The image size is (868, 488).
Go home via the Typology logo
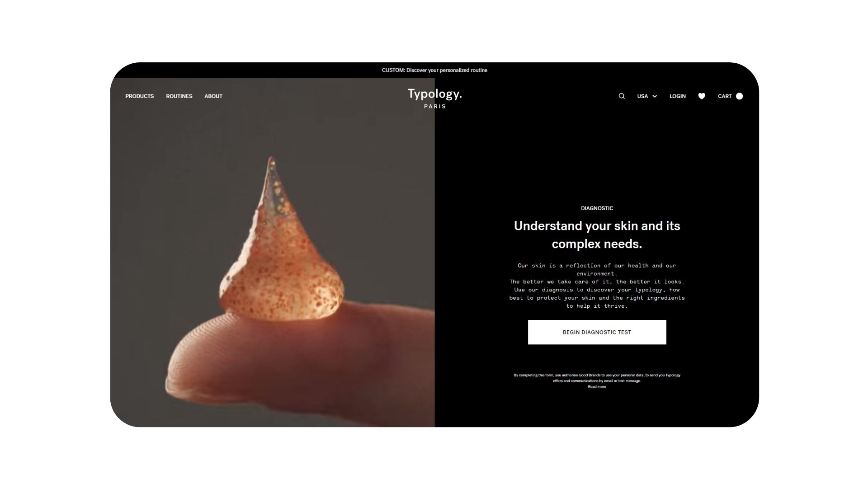(x=434, y=94)
